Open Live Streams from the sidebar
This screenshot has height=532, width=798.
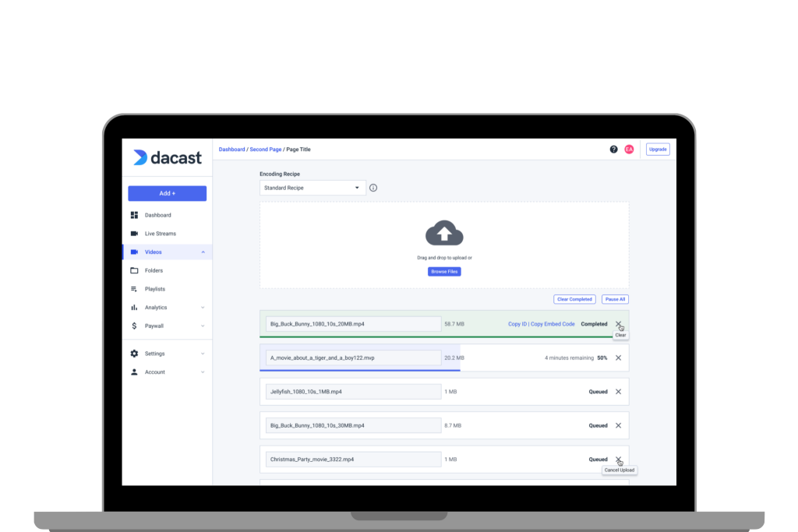point(160,234)
